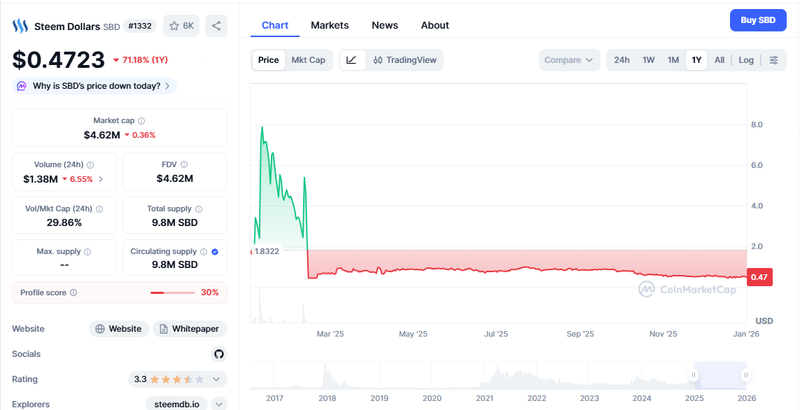Viewport: 800px width, 410px height.
Task: Open the Whitepaper link
Action: pyautogui.click(x=190, y=328)
